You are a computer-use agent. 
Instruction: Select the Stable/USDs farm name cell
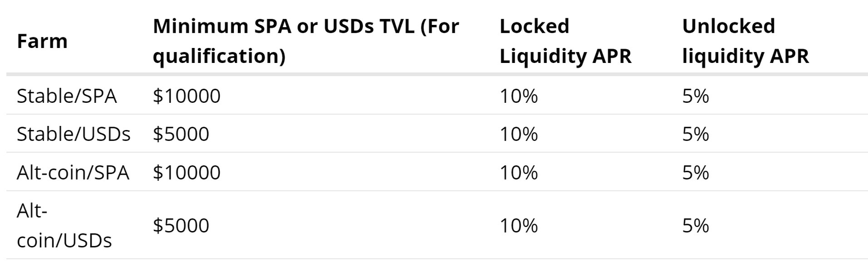pos(73,135)
